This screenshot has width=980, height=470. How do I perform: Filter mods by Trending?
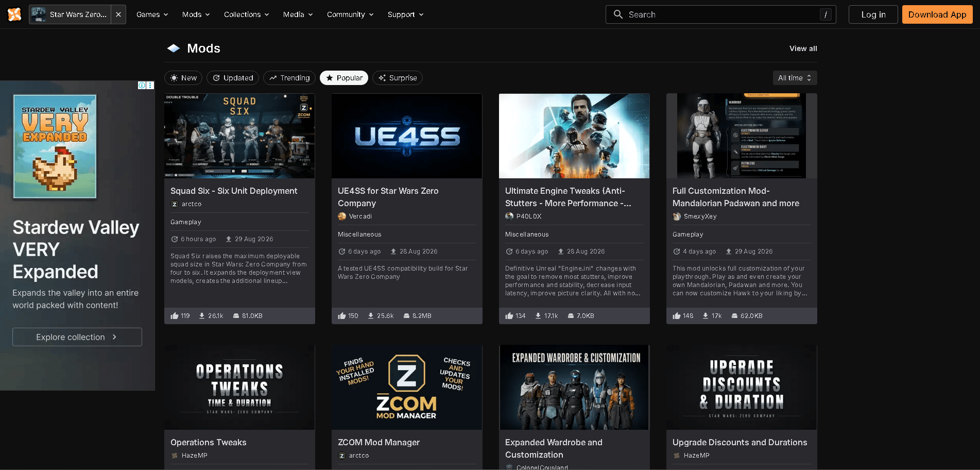point(289,78)
